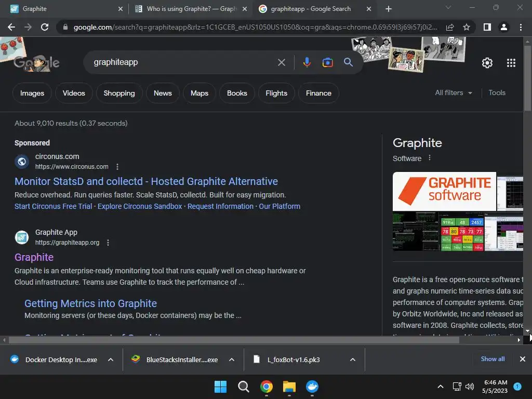532x399 pixels.
Task: Filter results by Videos
Action: [x=74, y=93]
